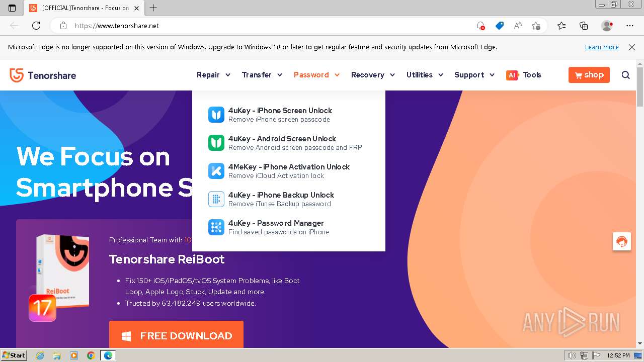This screenshot has width=644, height=362.
Task: Select 4MeKey - iPhone Activation Unlock entry
Action: pyautogui.click(x=289, y=167)
